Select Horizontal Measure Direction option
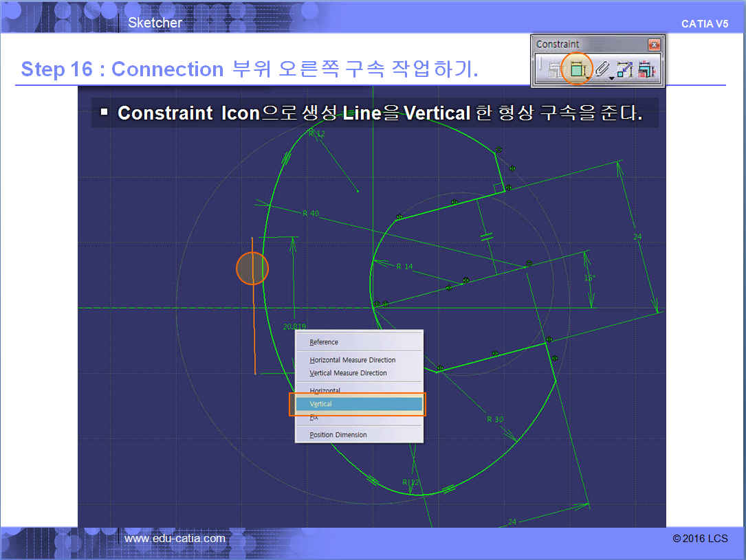 click(353, 360)
